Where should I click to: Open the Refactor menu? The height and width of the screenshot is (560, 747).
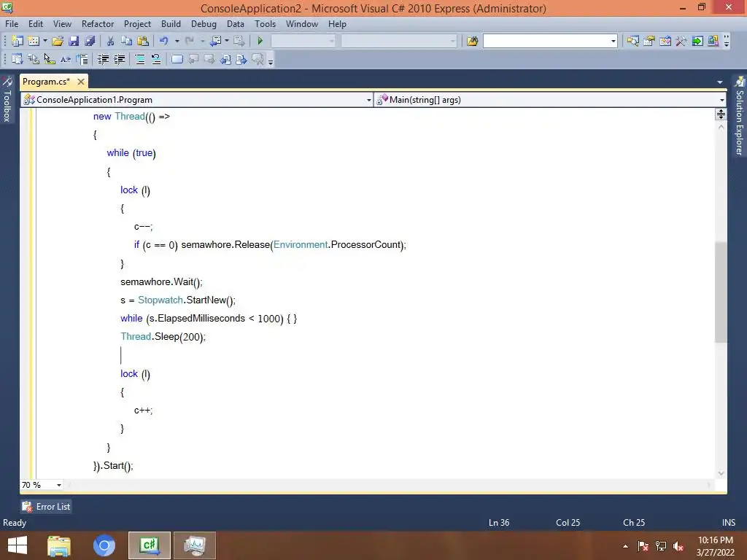98,24
